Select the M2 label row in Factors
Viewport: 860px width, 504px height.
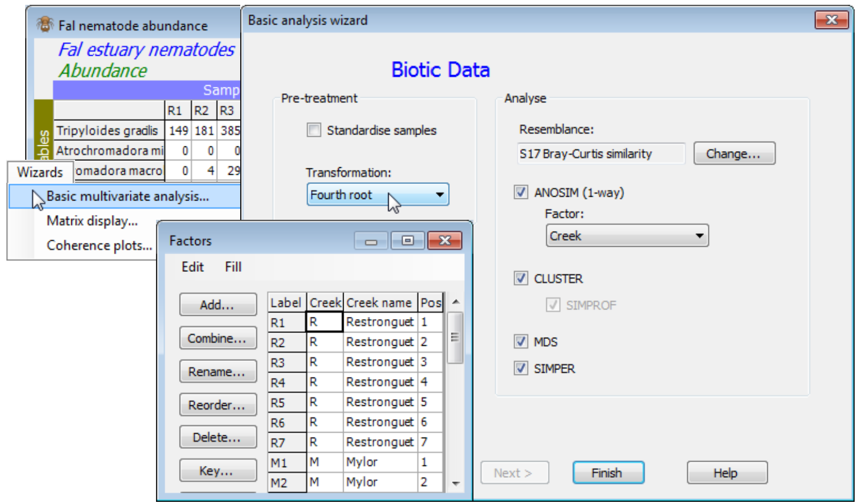287,483
